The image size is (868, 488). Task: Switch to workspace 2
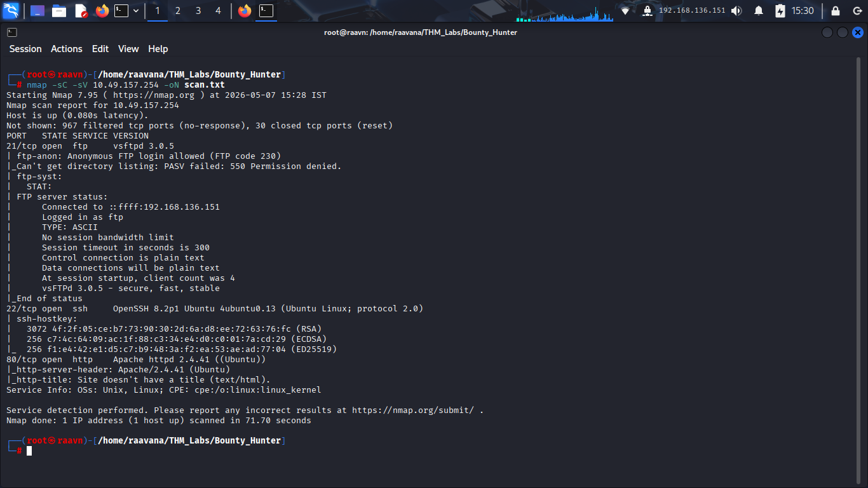coord(178,11)
